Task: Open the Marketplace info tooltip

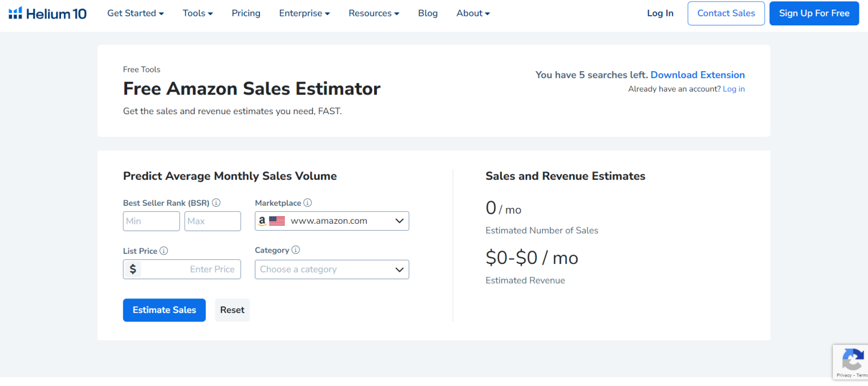Action: (x=307, y=202)
